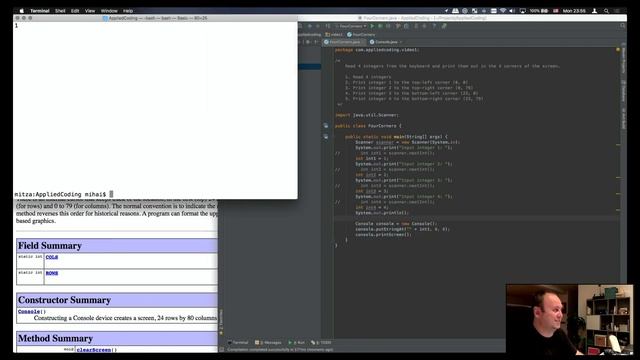Run FourCorners with the green play icon
640x360 pixels.
point(372,26)
